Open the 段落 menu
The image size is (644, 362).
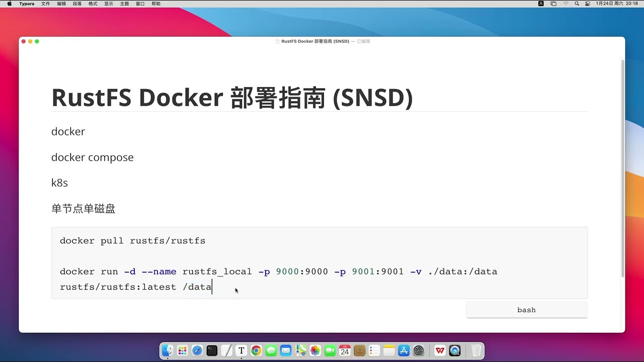77,4
